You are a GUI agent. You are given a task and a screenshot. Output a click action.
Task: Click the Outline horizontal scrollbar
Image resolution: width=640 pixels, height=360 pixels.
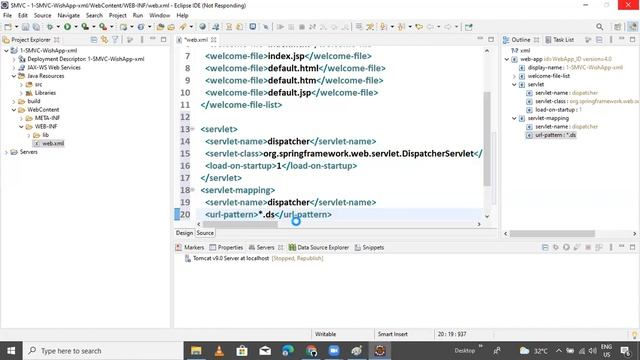[x=552, y=233]
